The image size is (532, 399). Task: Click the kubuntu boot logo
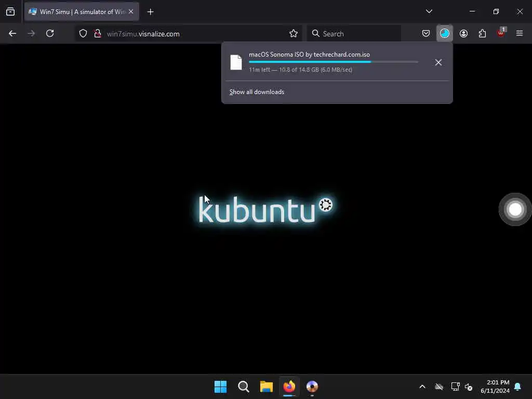pyautogui.click(x=265, y=209)
